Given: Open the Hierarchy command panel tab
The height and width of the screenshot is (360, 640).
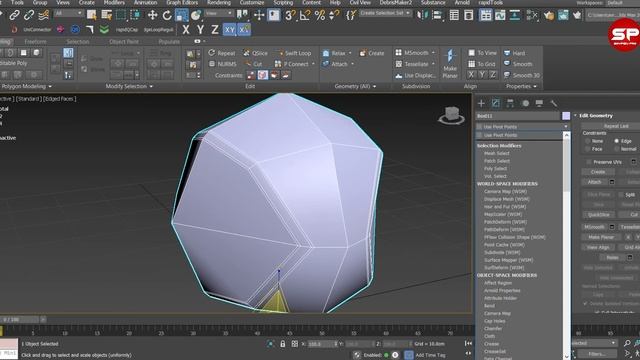Looking at the screenshot, I should tap(510, 103).
